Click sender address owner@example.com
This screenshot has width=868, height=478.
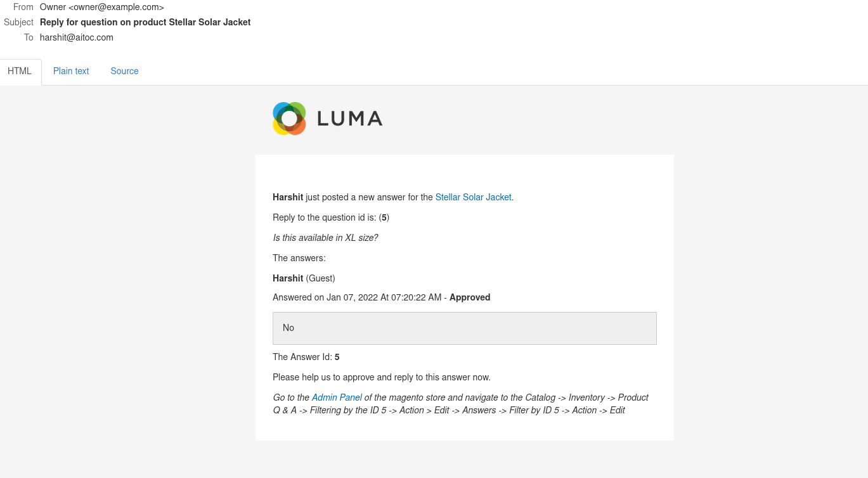116,7
